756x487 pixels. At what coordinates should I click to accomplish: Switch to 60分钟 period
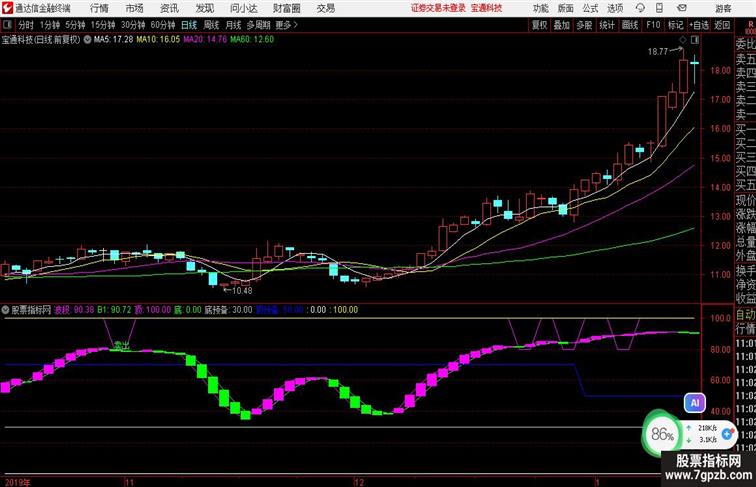coord(163,25)
